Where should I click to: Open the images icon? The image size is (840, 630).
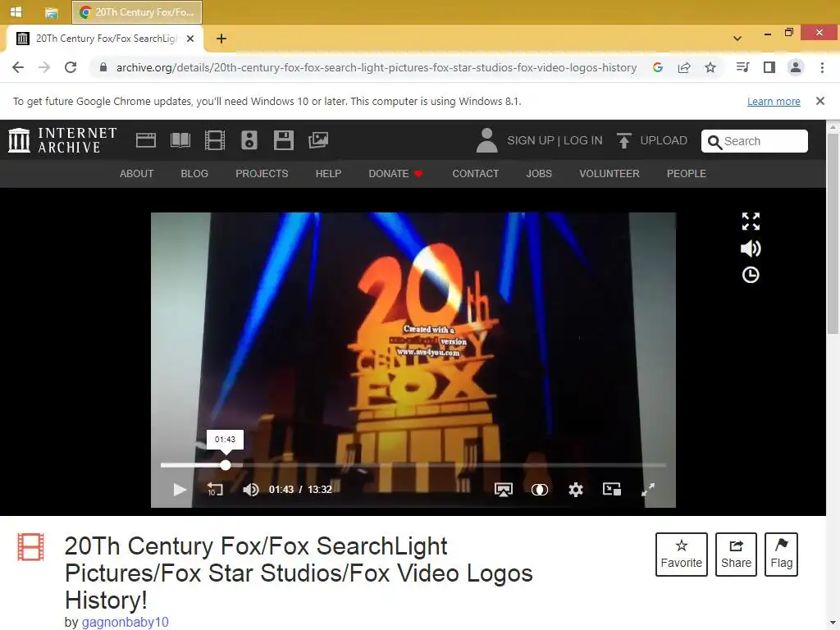pyautogui.click(x=318, y=140)
